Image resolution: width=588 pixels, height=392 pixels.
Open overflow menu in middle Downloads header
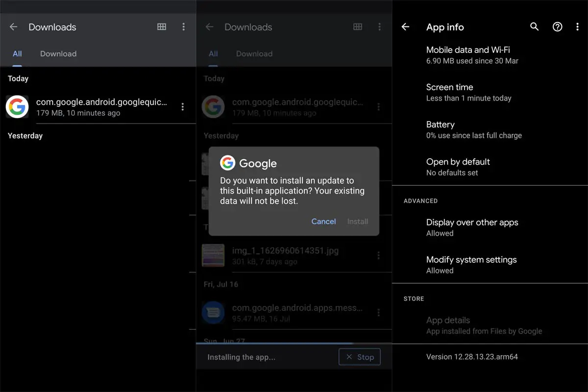(379, 27)
